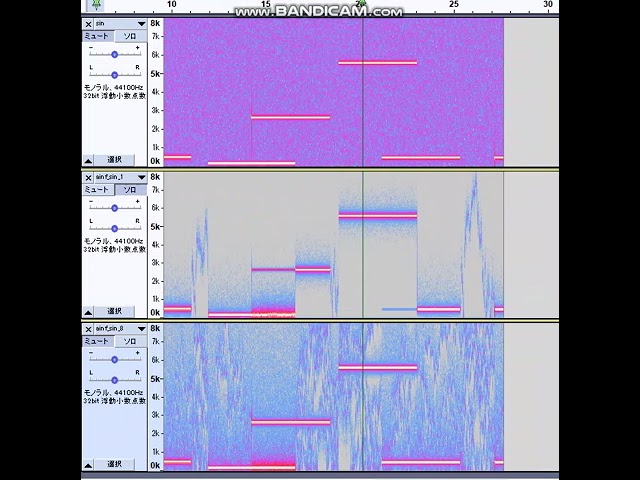
Task: Click the 5k label on sinf_sin_1 frequency scale
Action: (155, 227)
